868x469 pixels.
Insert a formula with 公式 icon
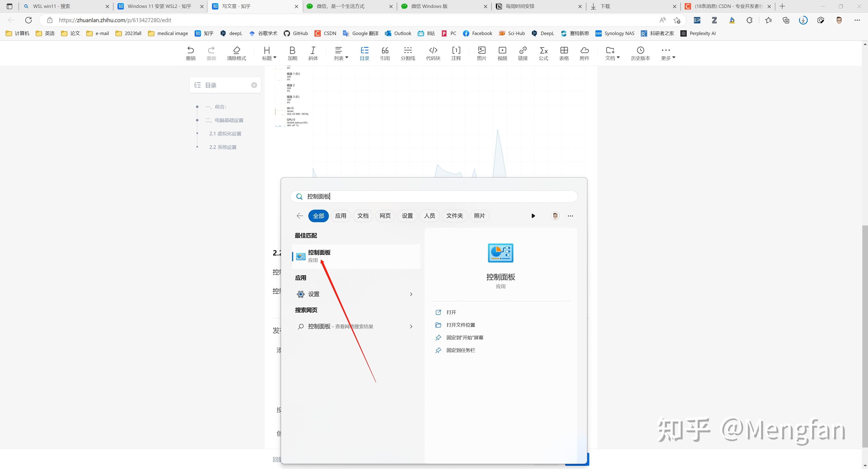pos(543,53)
